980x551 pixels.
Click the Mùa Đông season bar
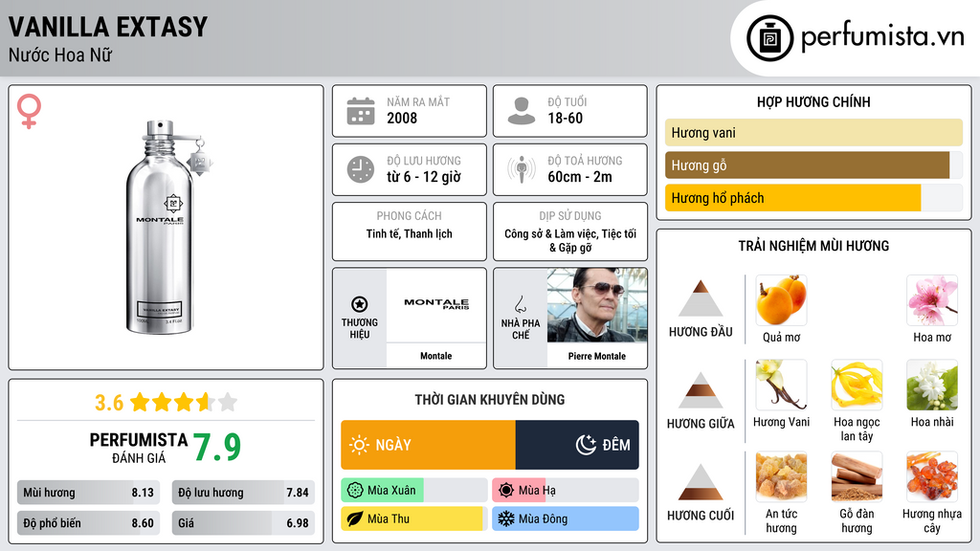pyautogui.click(x=566, y=518)
